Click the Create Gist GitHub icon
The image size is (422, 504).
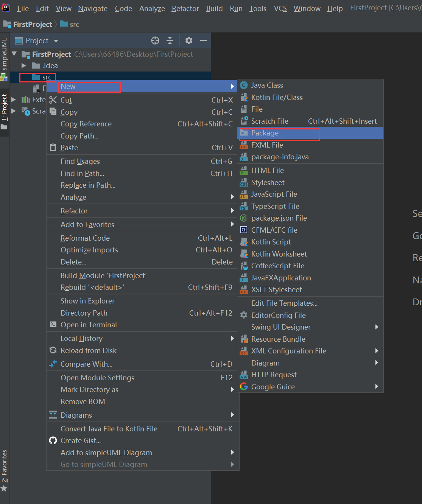click(53, 440)
